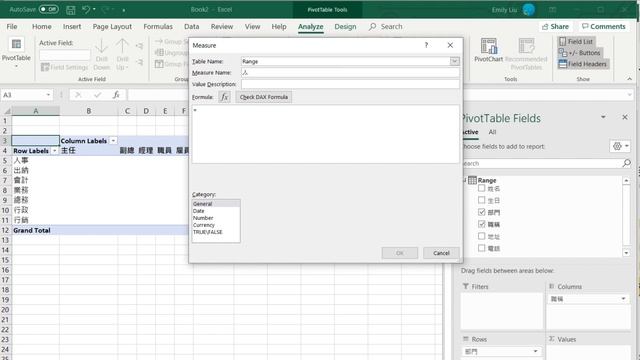640x360 pixels.
Task: Click Cancel in the Measure dialog
Action: (441, 253)
